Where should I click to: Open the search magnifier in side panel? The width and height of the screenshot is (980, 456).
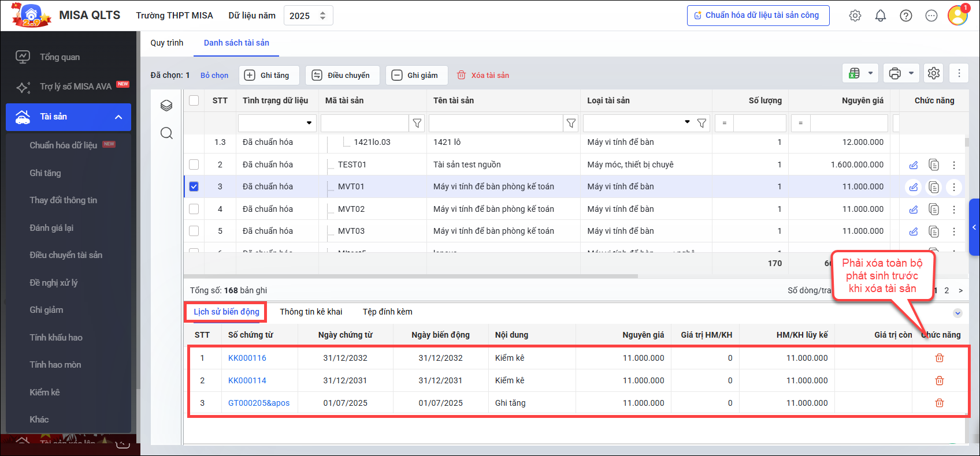[166, 133]
